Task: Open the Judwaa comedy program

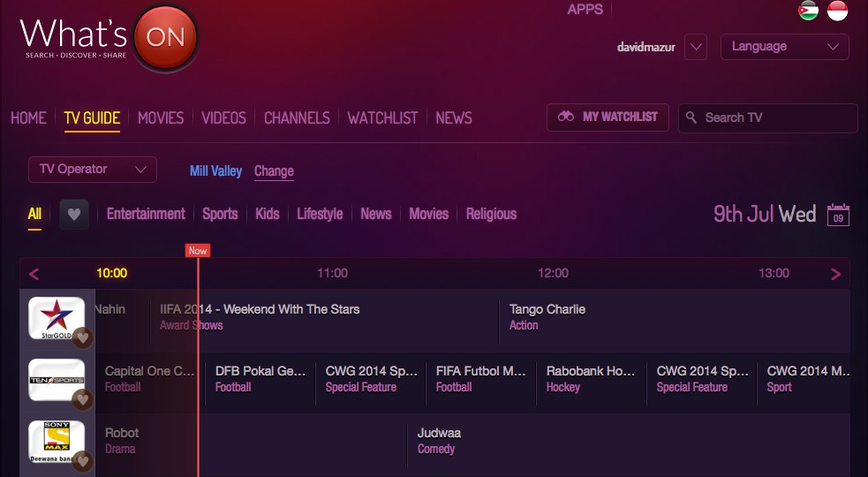Action: coord(439,433)
